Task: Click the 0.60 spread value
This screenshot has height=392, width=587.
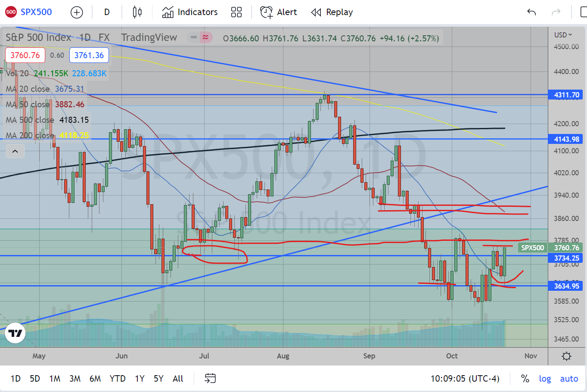Action: [57, 55]
